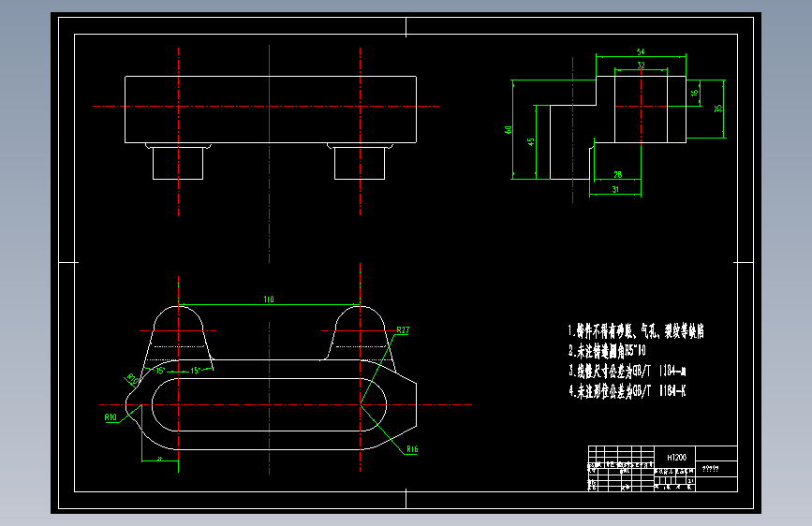Select the 110 center distance dimension
This screenshot has height=526, width=812.
tap(269, 300)
